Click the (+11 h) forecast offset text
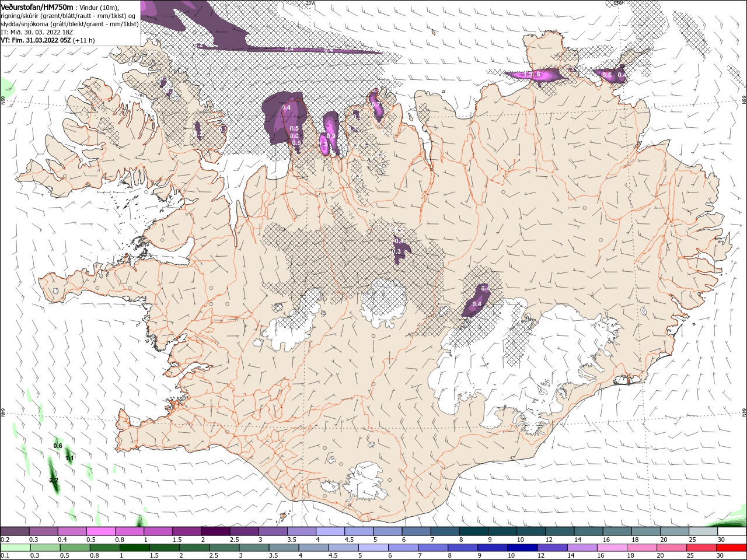 (x=84, y=40)
